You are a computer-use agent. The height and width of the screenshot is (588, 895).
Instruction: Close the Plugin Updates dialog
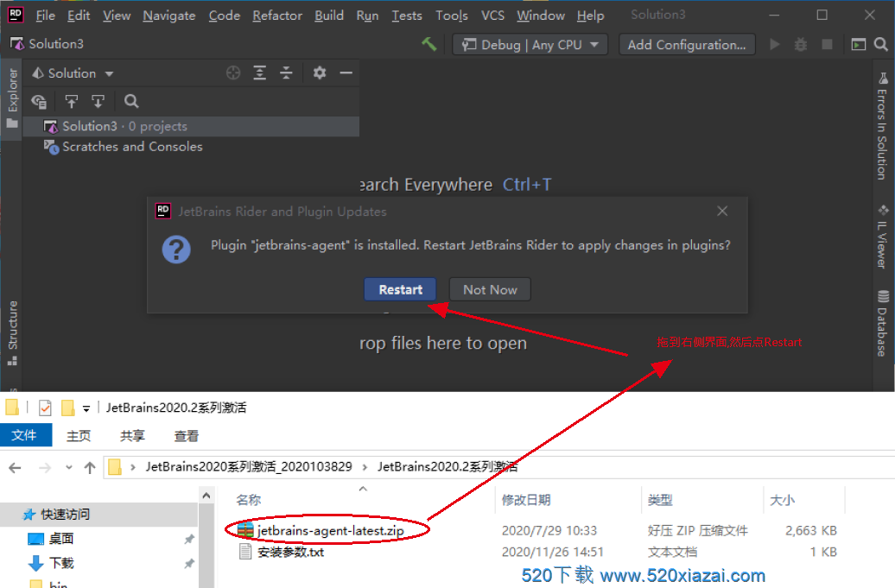click(722, 211)
